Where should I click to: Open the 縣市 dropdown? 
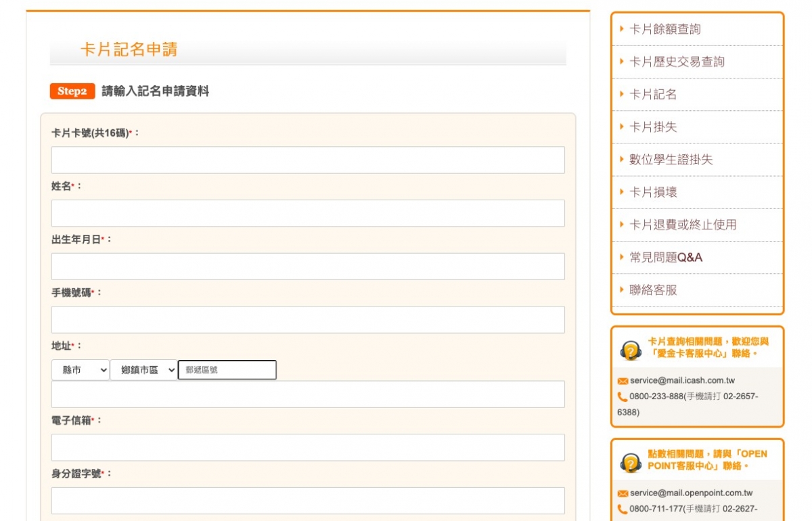(80, 370)
